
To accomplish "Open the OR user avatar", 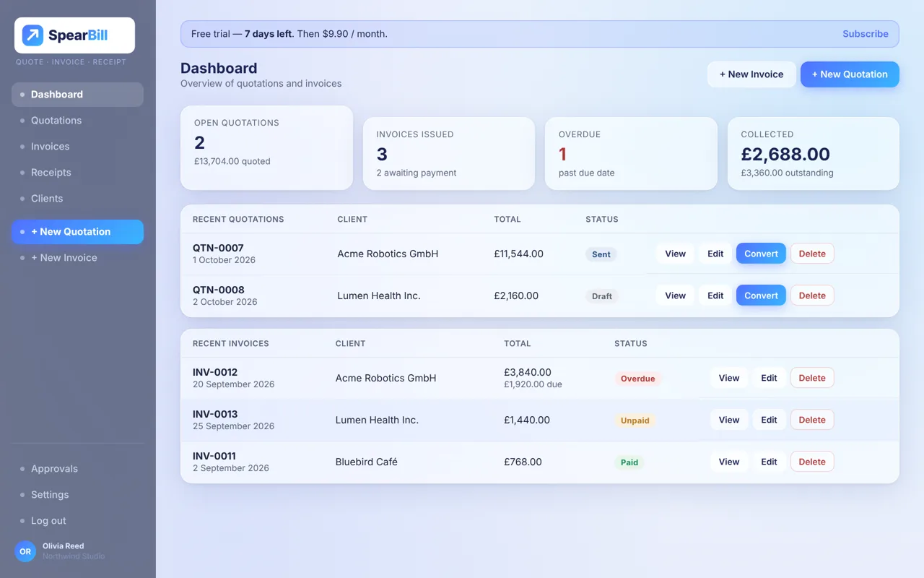I will click(25, 551).
